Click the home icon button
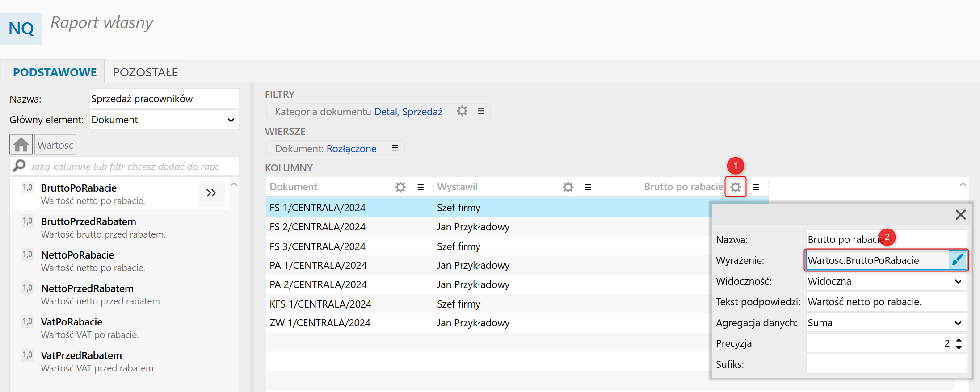Viewport: 980px width, 392px height. point(21,145)
